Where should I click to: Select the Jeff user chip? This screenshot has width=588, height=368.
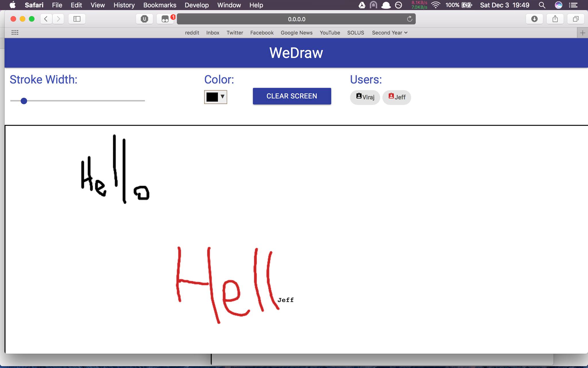click(397, 97)
